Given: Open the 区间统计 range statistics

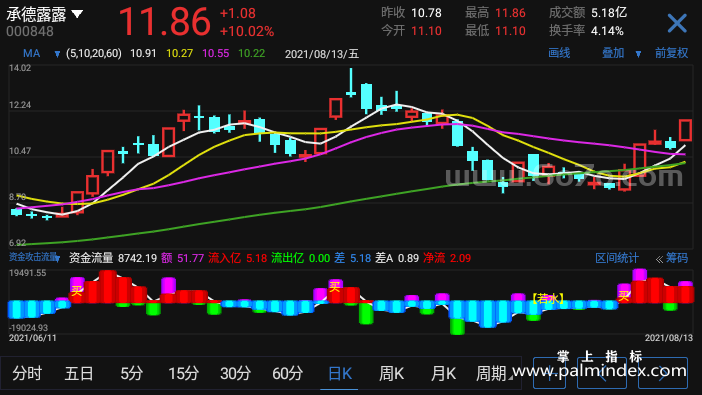Looking at the screenshot, I should 616,258.
